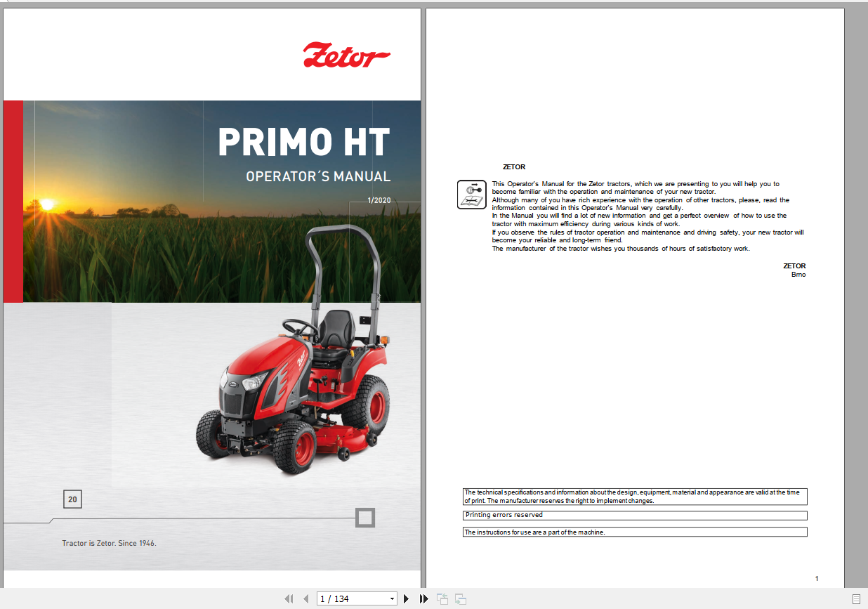Click the technical specifications notice box
Image resolution: width=868 pixels, height=609 pixels.
click(635, 497)
